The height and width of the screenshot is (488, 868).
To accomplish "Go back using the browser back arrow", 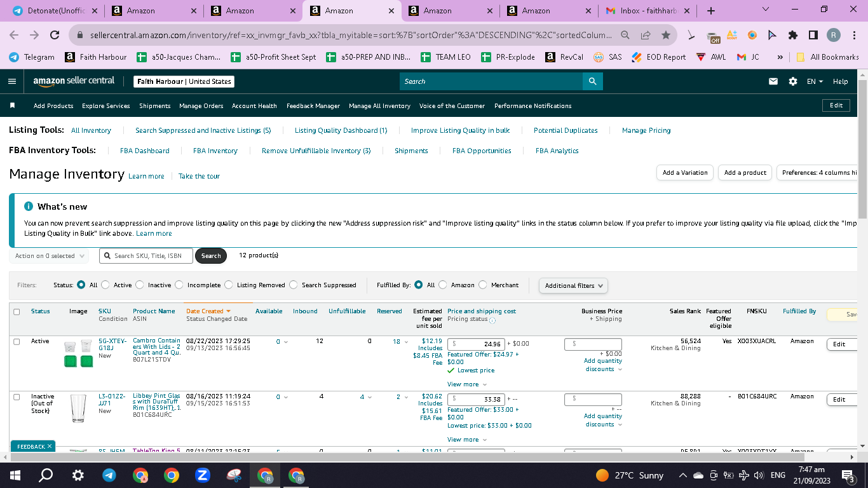I will 14,36.
